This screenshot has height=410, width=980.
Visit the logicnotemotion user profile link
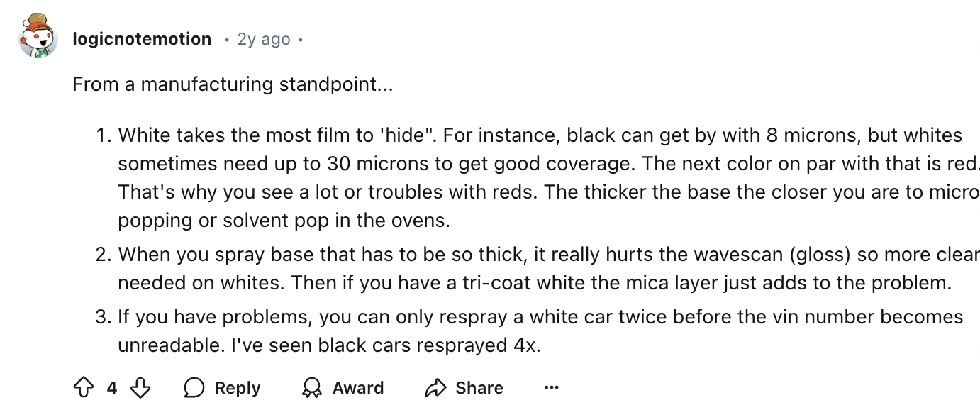coord(142,39)
